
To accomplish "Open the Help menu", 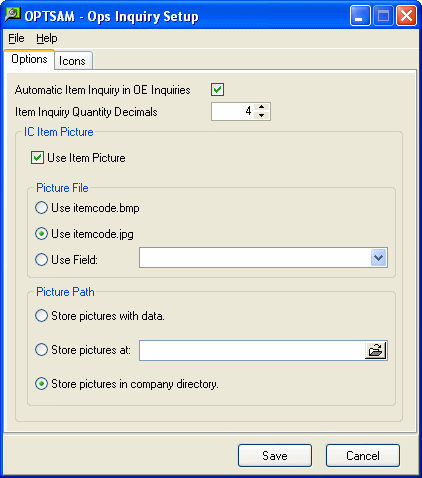I will [47, 38].
